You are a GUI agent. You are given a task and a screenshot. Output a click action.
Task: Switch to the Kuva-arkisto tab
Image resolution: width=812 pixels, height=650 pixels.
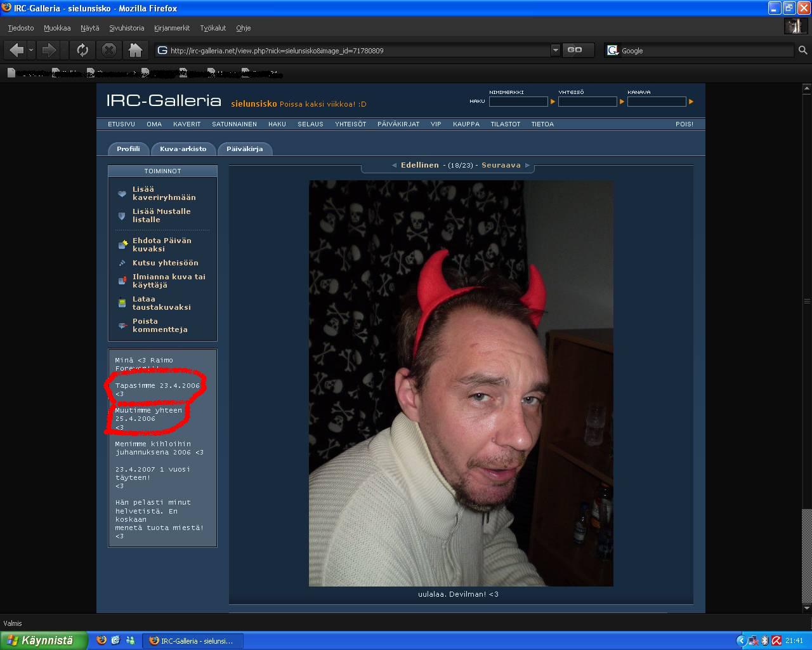click(x=183, y=149)
